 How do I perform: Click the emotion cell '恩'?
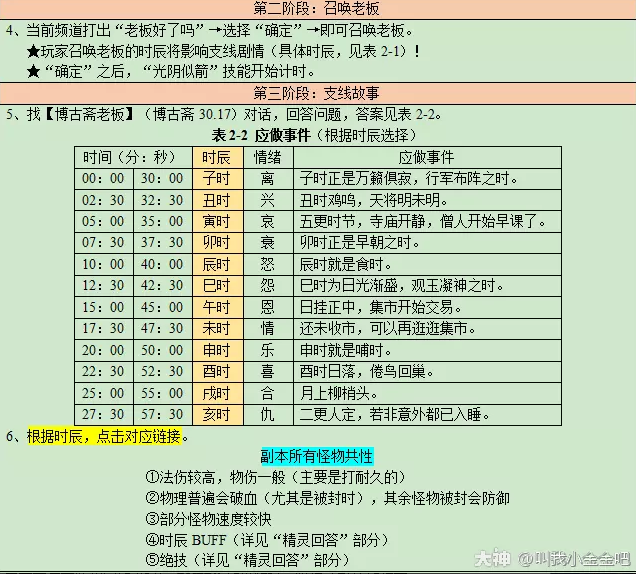268,307
